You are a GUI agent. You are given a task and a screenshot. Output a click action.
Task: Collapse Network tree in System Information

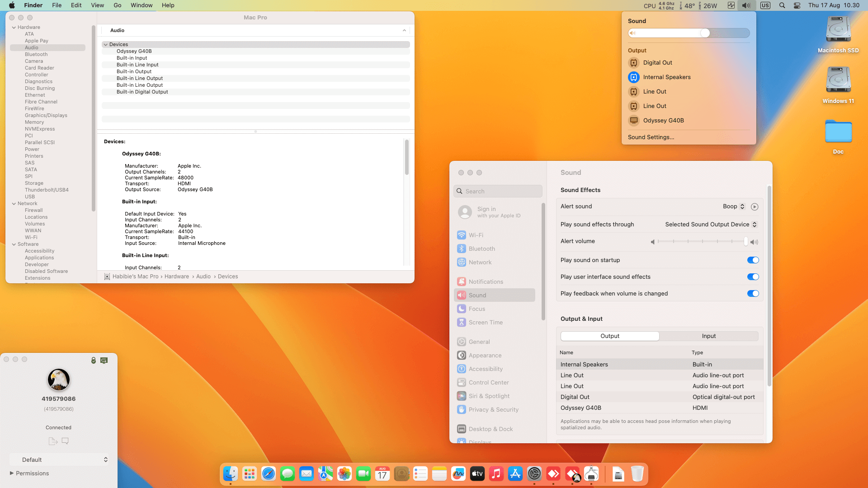point(14,204)
